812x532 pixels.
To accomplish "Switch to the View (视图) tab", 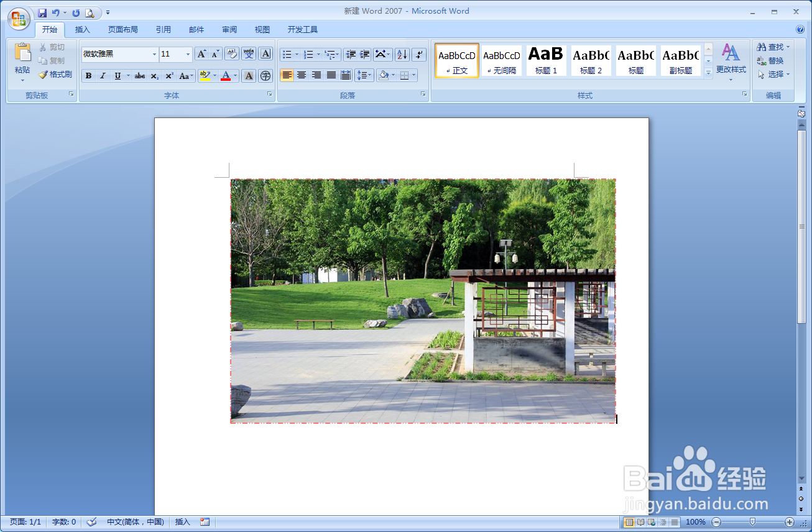I will (262, 29).
